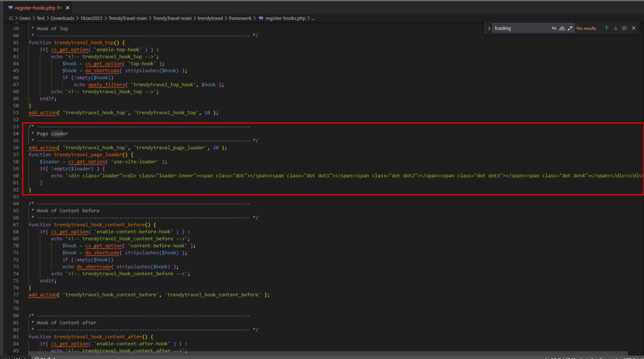Image resolution: width=644 pixels, height=359 pixels.
Task: Click 'add_action' on line 51
Action: point(42,112)
